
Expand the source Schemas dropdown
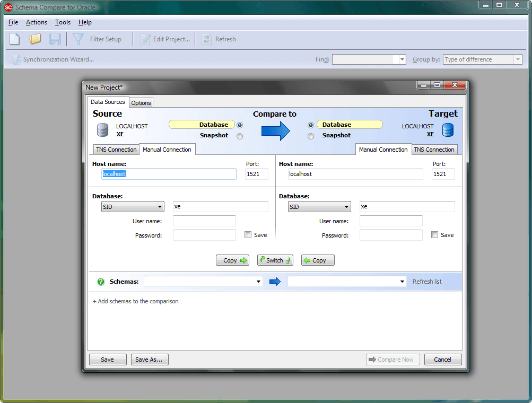(258, 282)
